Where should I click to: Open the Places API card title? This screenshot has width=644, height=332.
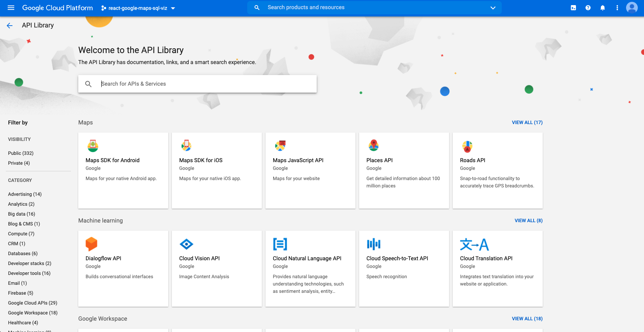[x=380, y=160]
